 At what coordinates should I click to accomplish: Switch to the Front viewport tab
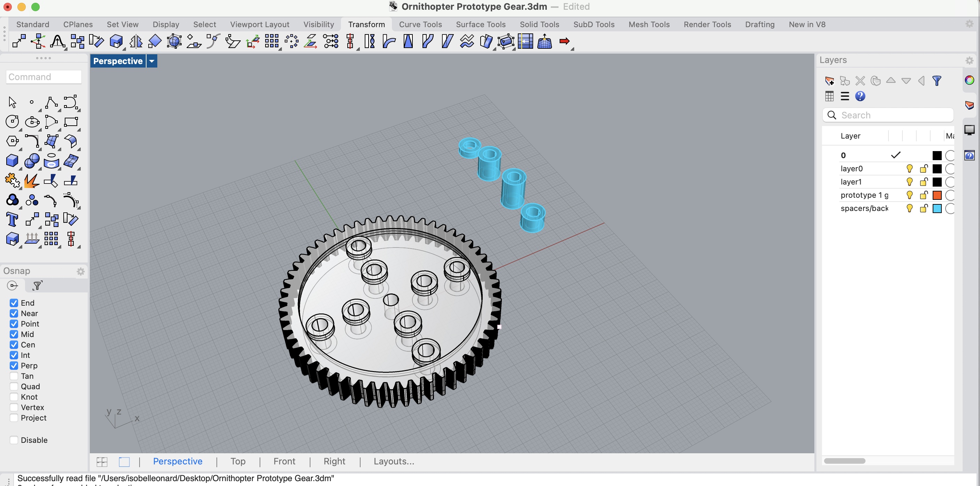coord(284,461)
